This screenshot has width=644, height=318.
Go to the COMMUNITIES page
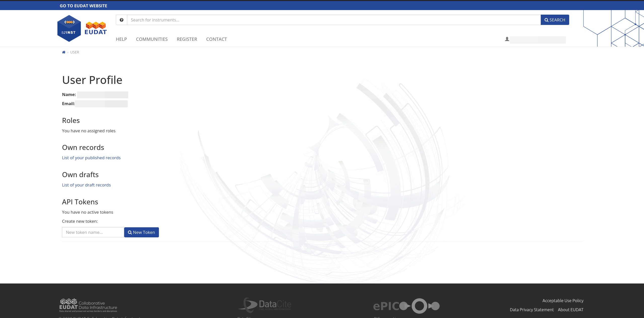(x=152, y=39)
